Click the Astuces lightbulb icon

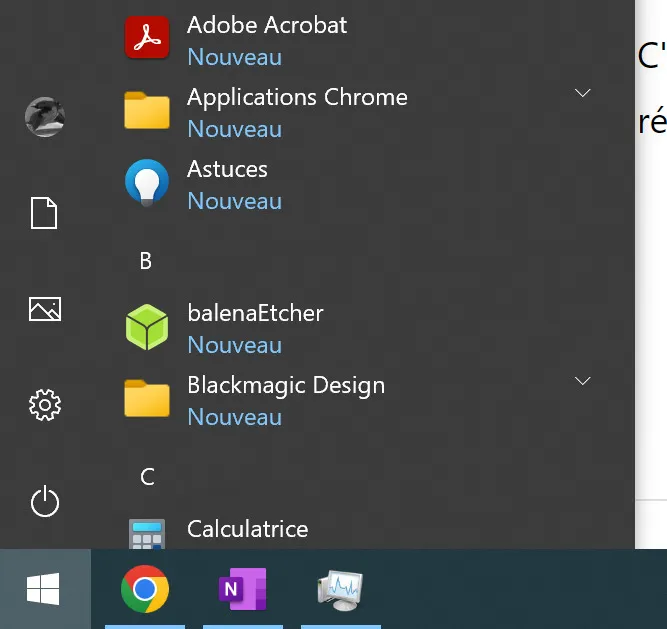(x=147, y=182)
